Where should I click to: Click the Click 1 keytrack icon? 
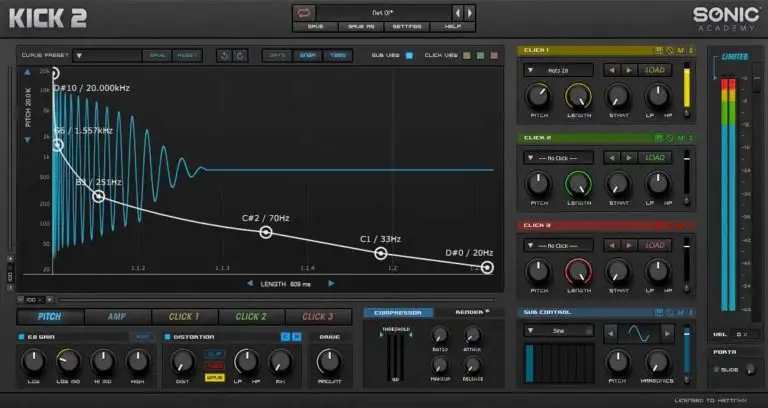659,50
